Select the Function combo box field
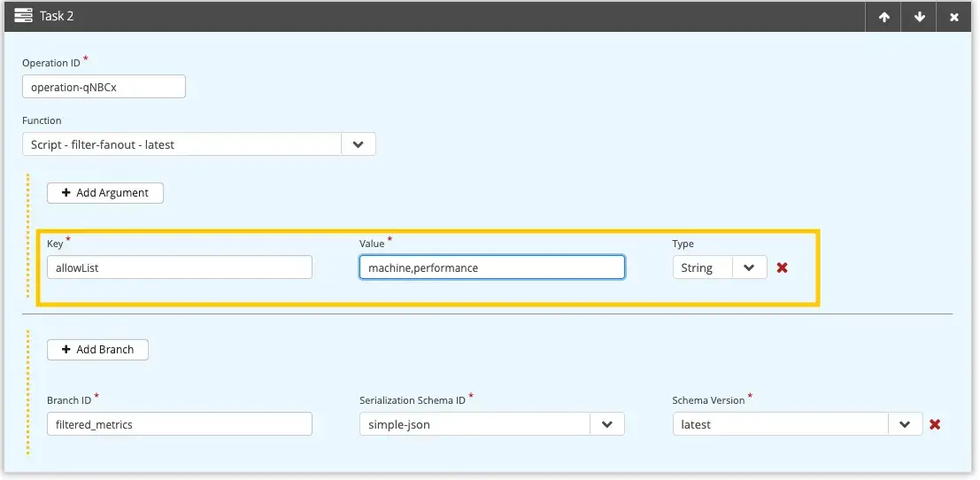 pyautogui.click(x=199, y=144)
